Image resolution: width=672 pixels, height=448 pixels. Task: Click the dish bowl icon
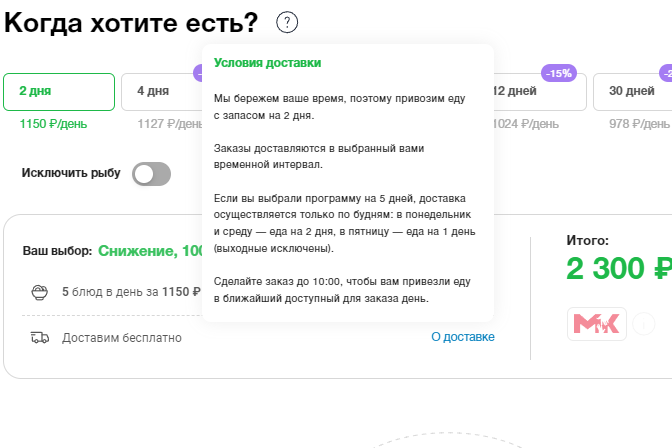(x=40, y=292)
